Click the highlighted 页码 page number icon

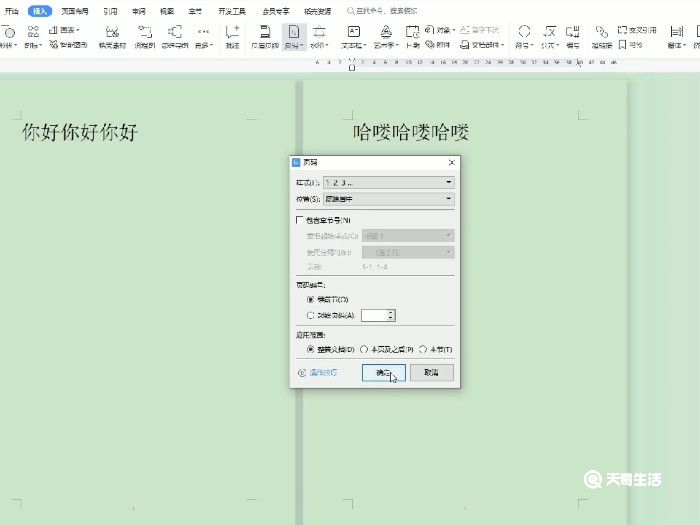(x=294, y=32)
